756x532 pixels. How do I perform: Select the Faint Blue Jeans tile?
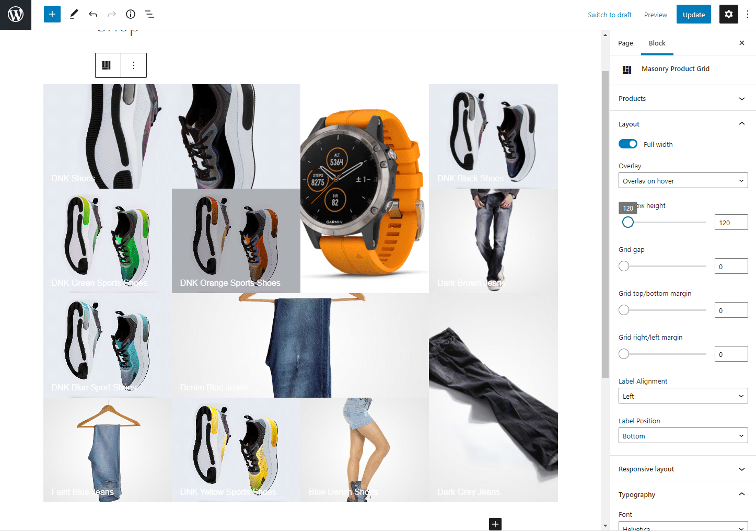pyautogui.click(x=108, y=450)
